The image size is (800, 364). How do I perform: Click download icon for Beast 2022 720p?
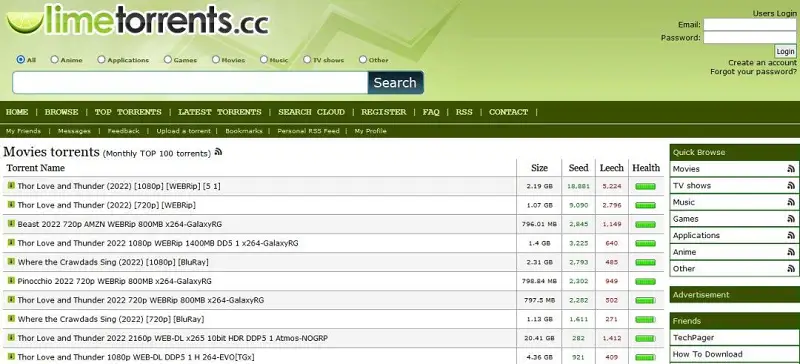11,224
